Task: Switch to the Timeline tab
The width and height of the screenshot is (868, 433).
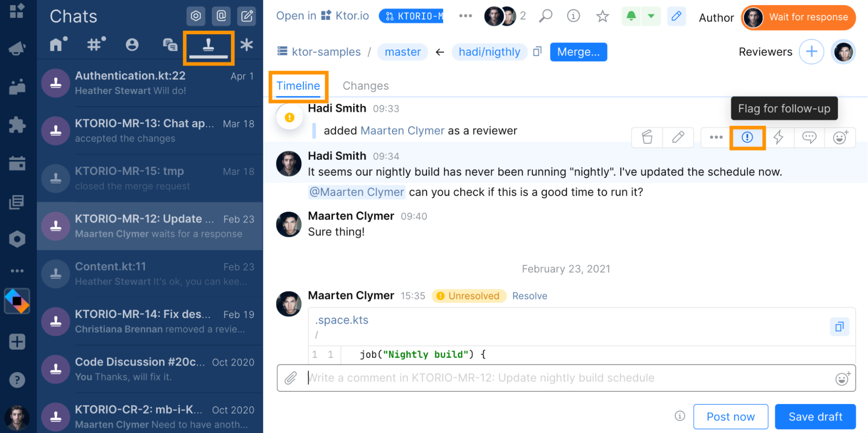Action: point(298,86)
